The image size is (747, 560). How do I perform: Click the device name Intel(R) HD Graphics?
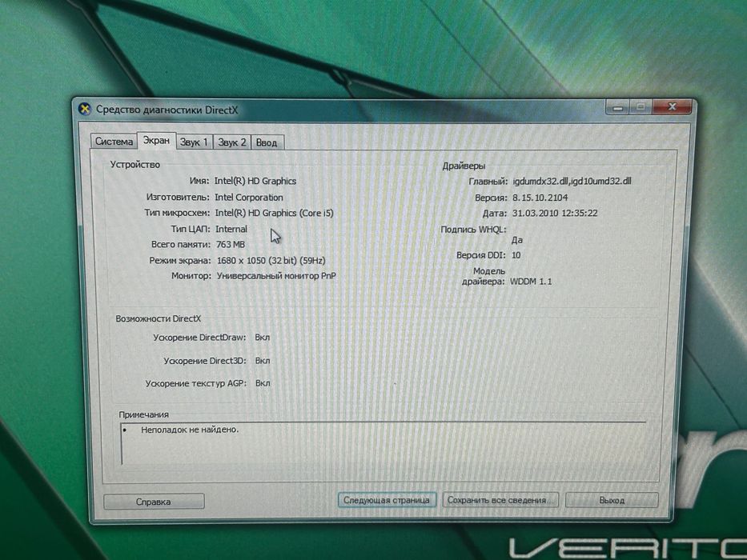pyautogui.click(x=255, y=181)
